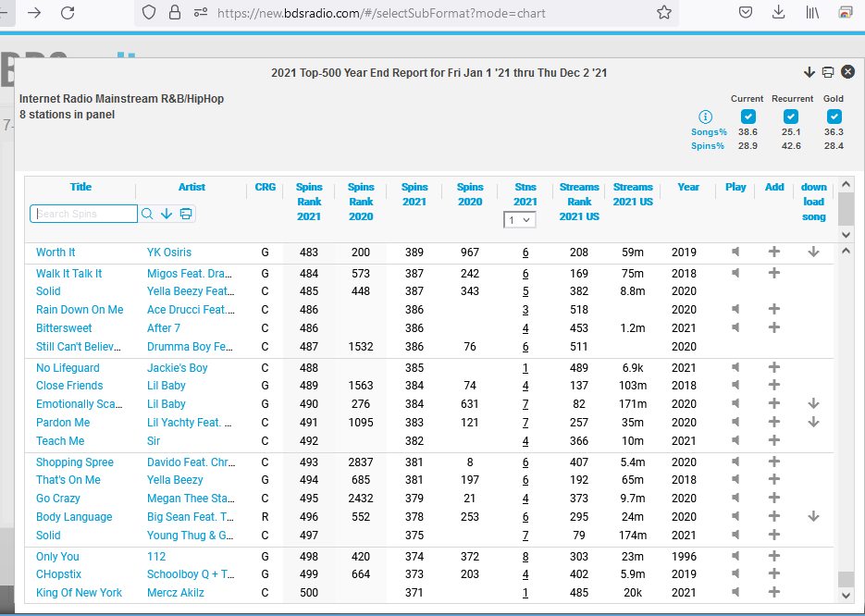The height and width of the screenshot is (616, 865).
Task: Click the browser reload button
Action: coord(68,12)
